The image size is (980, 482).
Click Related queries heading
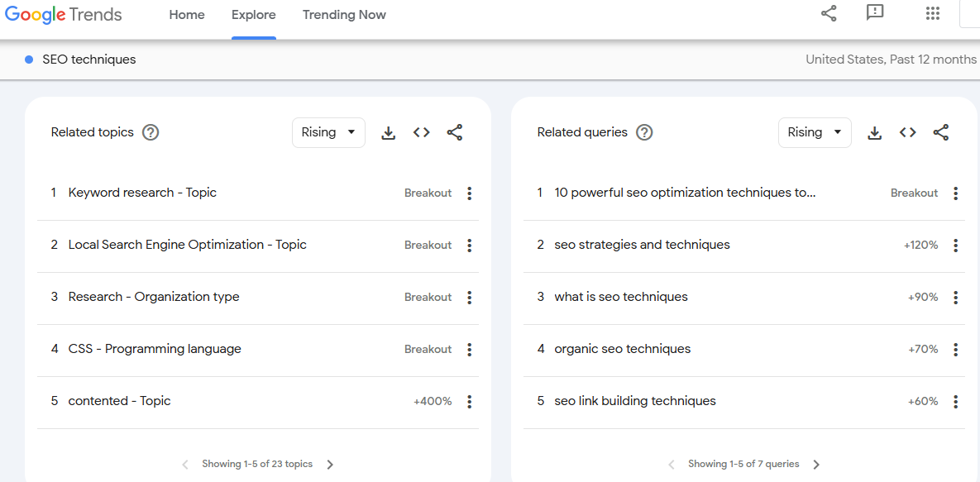[582, 132]
